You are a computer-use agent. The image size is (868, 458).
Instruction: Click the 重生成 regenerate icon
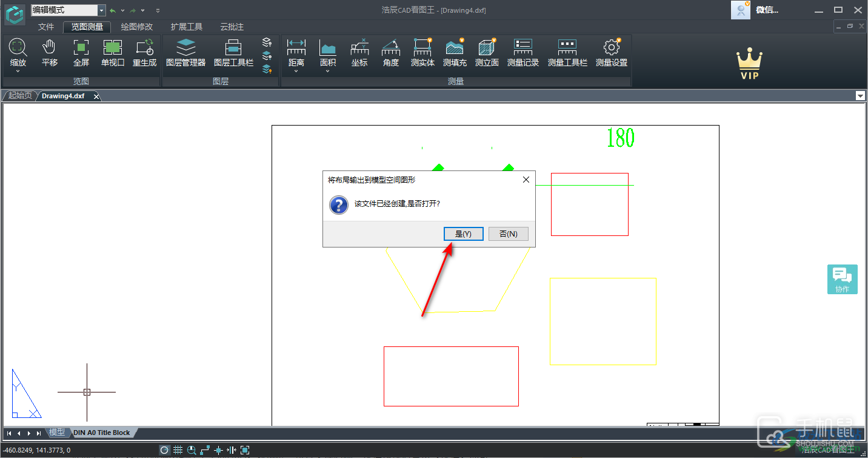144,52
